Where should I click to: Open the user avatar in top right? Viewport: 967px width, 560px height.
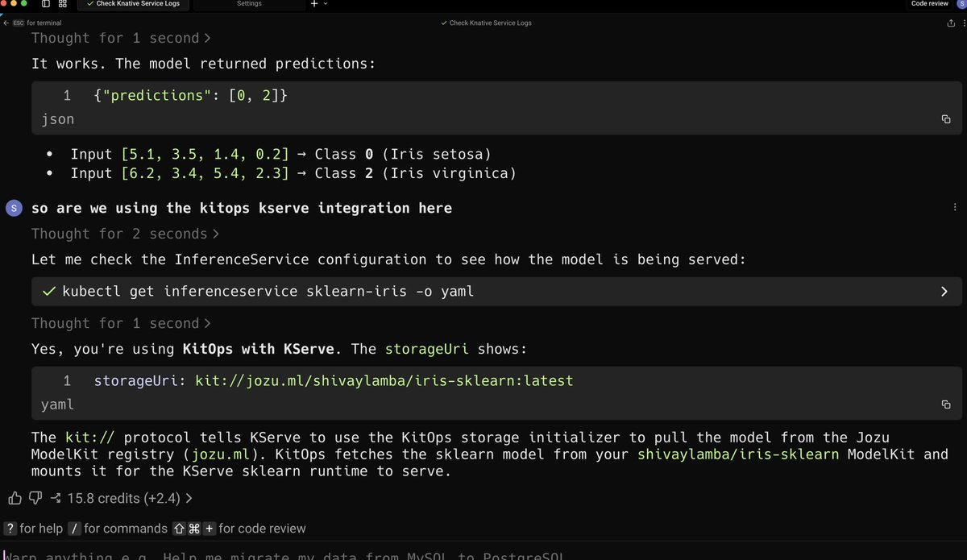pos(961,4)
